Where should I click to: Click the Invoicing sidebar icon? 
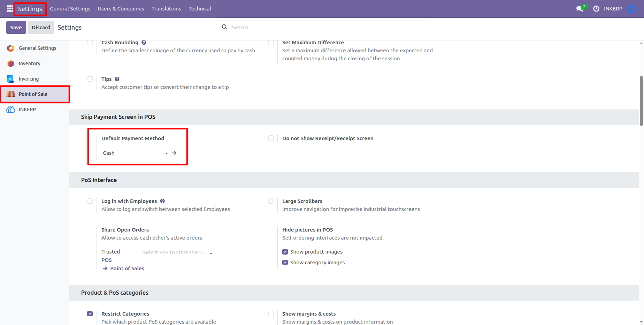click(x=11, y=79)
